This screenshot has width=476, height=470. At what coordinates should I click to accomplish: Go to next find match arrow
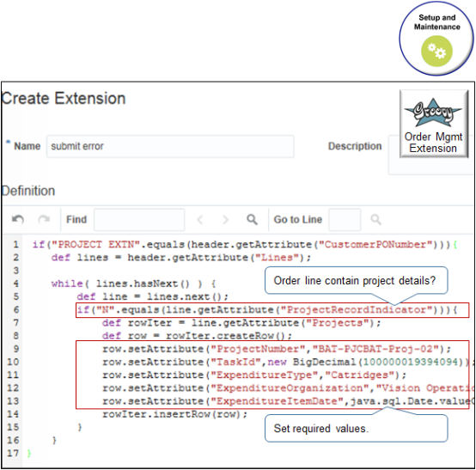[225, 219]
